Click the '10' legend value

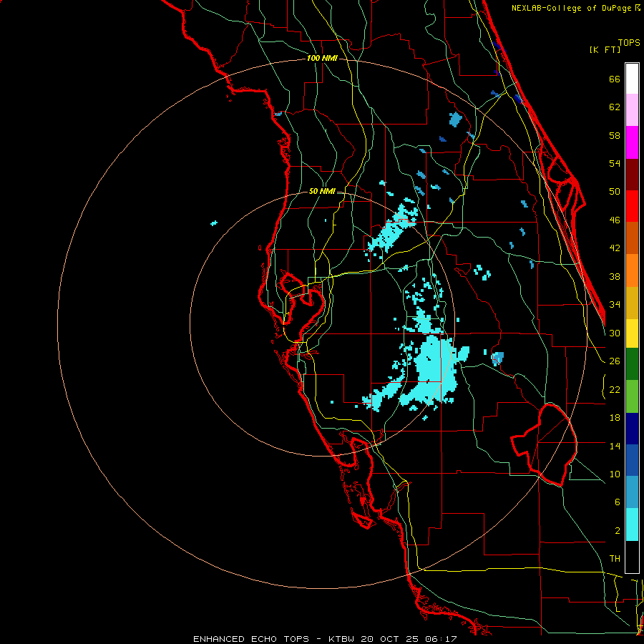coord(615,474)
